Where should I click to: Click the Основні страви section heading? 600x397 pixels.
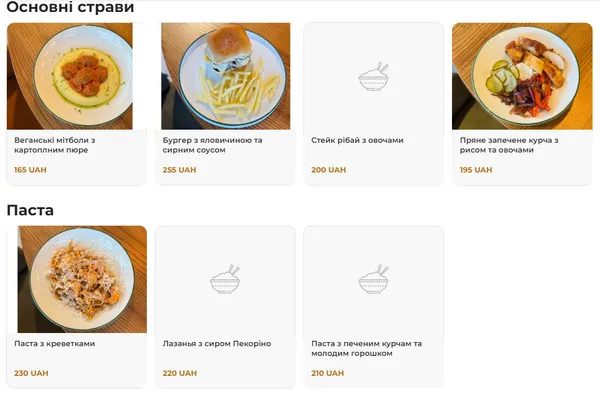70,7
